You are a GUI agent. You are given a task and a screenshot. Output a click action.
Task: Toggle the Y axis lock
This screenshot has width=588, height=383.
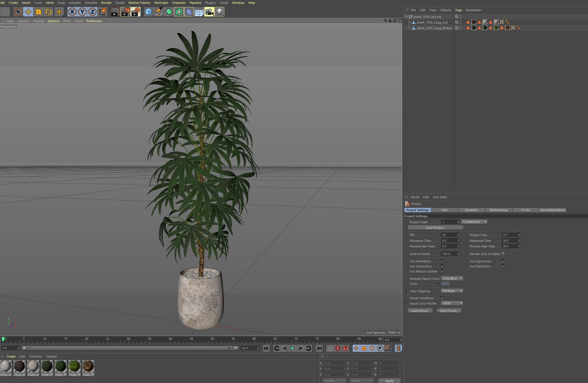coord(82,12)
